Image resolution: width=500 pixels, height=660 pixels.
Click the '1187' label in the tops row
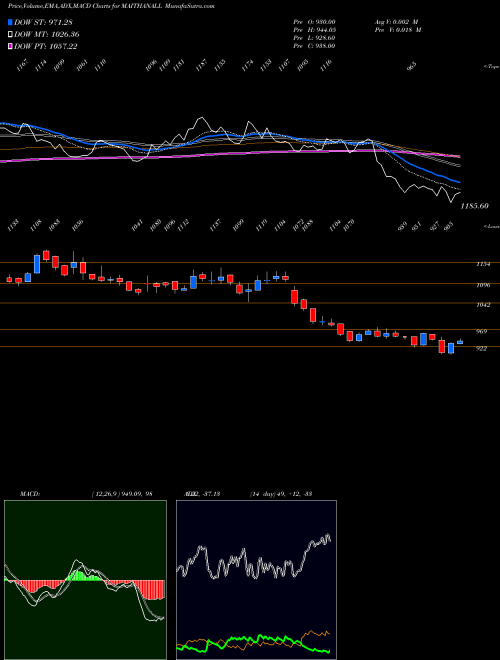click(x=202, y=66)
